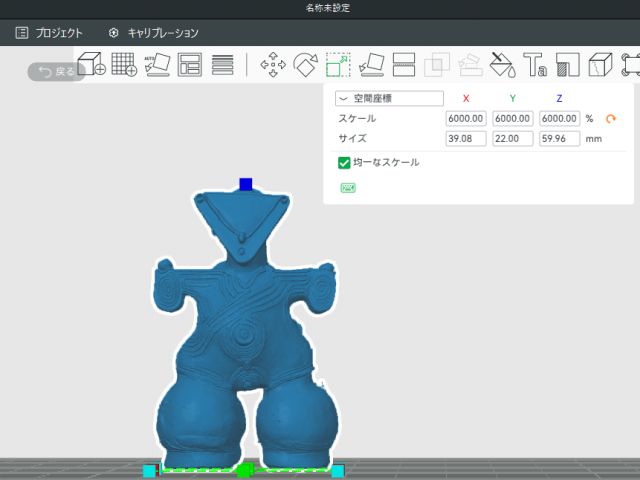
Task: Select the Rotate tool
Action: [x=305, y=65]
